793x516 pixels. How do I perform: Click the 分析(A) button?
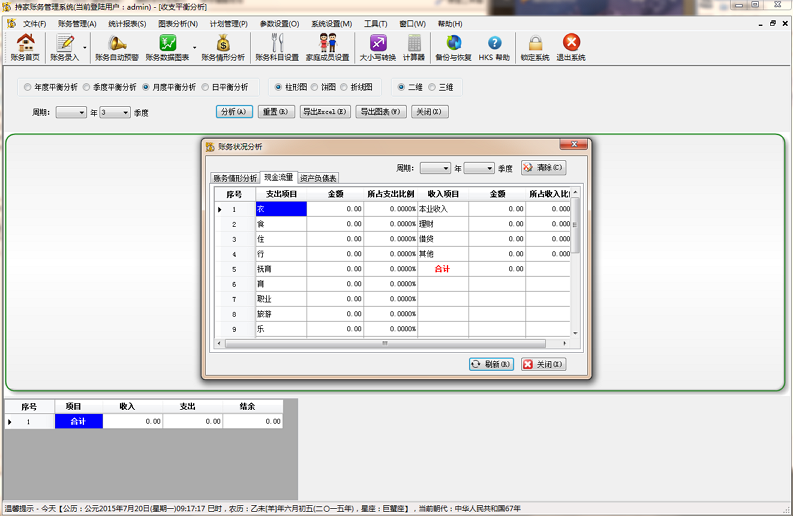(234, 112)
